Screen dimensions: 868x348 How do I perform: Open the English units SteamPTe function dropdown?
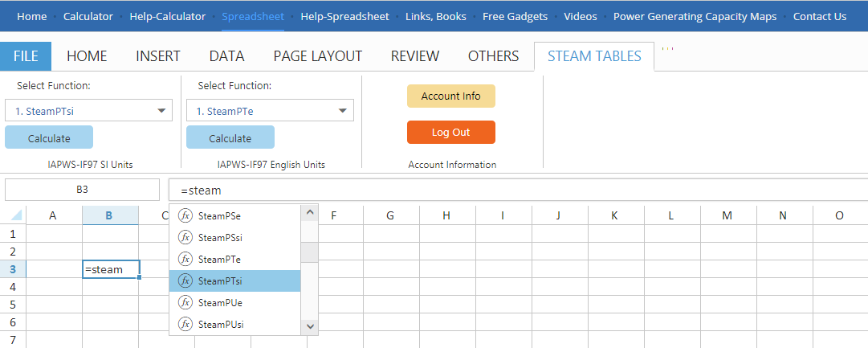(x=270, y=111)
